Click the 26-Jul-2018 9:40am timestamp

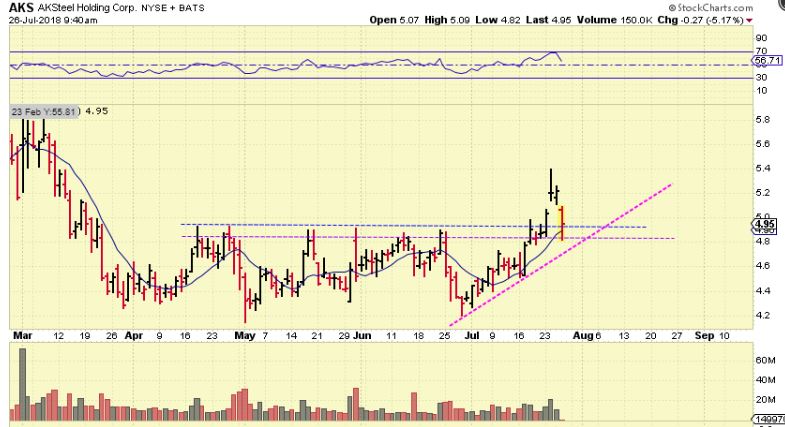coord(53,21)
